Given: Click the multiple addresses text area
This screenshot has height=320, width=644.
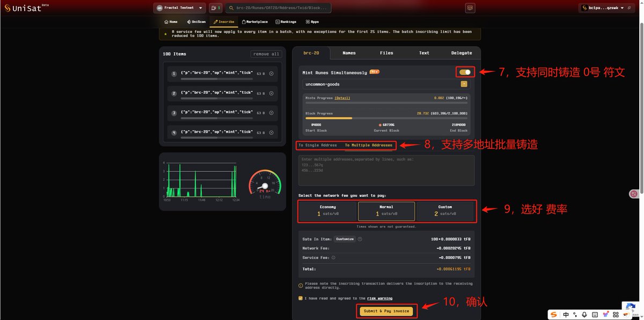Looking at the screenshot, I should tap(386, 171).
